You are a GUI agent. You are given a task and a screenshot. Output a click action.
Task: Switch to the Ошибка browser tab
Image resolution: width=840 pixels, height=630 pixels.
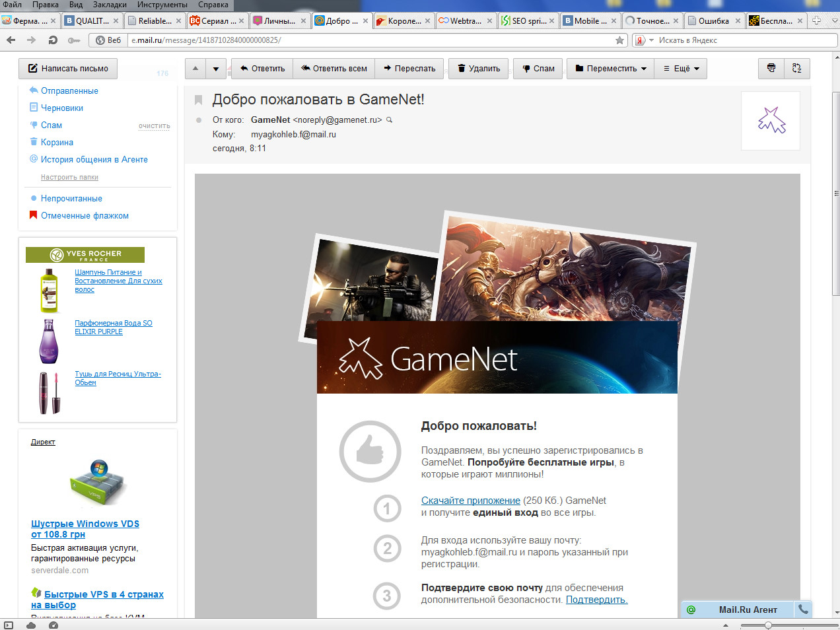pyautogui.click(x=714, y=20)
